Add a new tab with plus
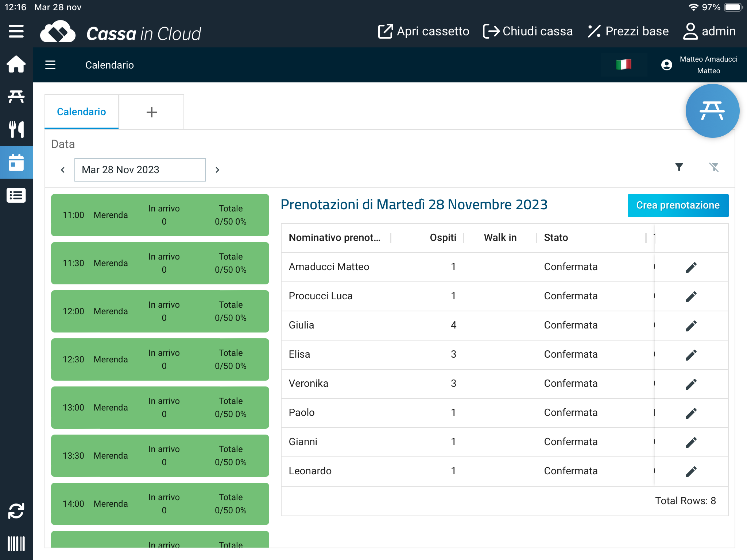 pos(151,112)
